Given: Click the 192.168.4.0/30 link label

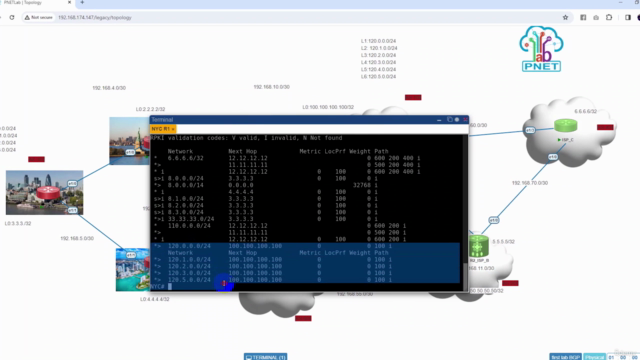Looking at the screenshot, I should [x=109, y=88].
